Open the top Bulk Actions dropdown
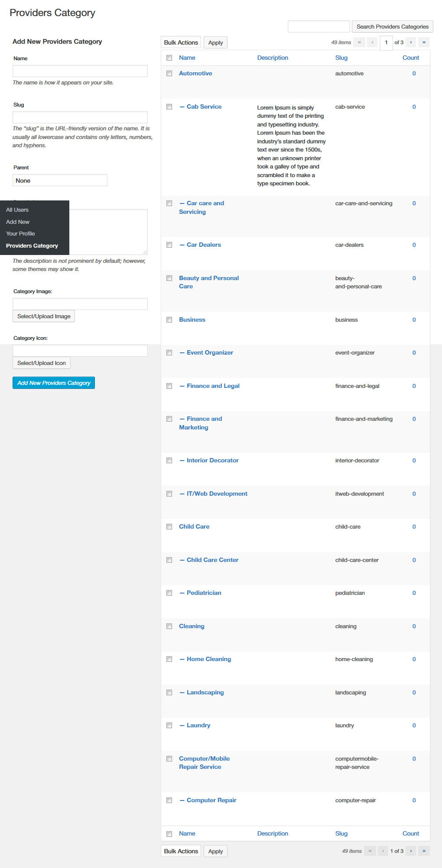Screen dimensions: 442x868 coord(181,42)
